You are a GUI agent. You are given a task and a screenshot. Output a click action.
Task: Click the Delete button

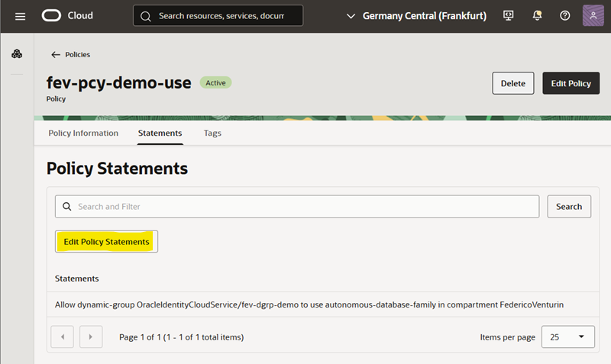point(512,83)
